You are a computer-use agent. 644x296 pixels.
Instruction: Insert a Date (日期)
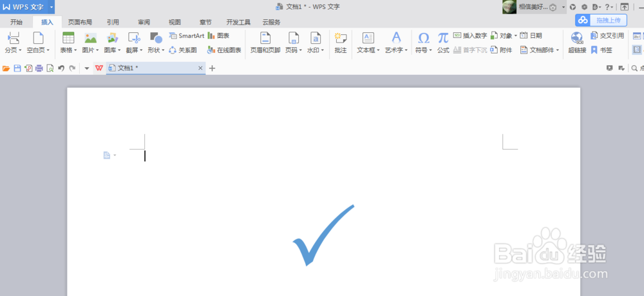pyautogui.click(x=531, y=35)
